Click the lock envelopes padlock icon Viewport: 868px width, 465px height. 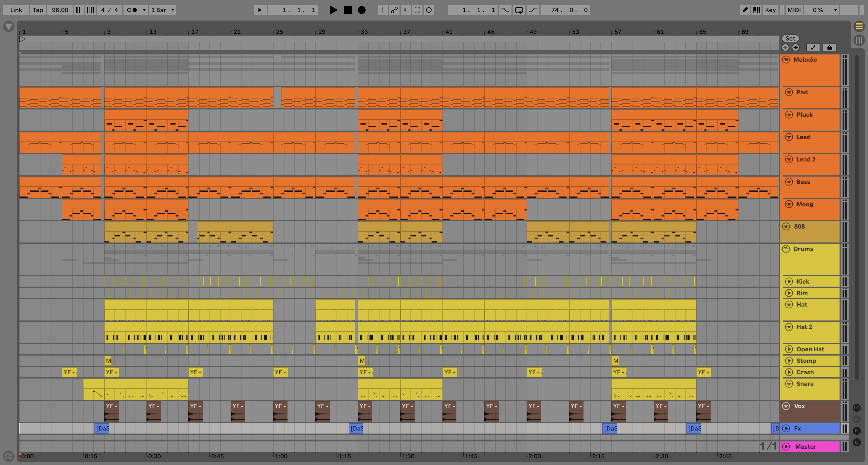click(829, 47)
